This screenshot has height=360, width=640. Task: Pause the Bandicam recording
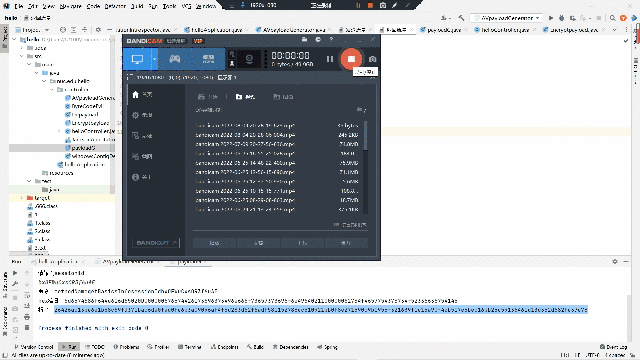point(330,59)
